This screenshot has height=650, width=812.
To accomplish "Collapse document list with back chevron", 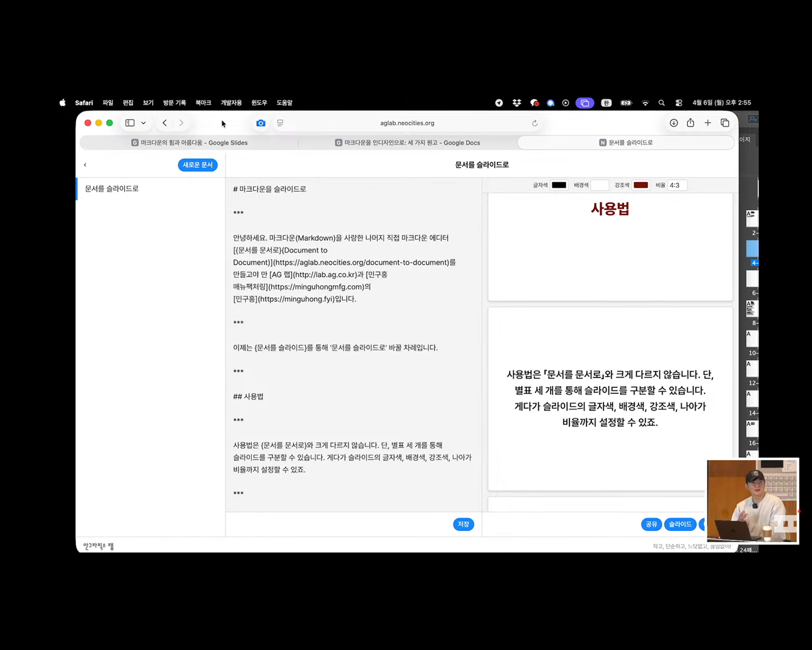I will point(85,165).
